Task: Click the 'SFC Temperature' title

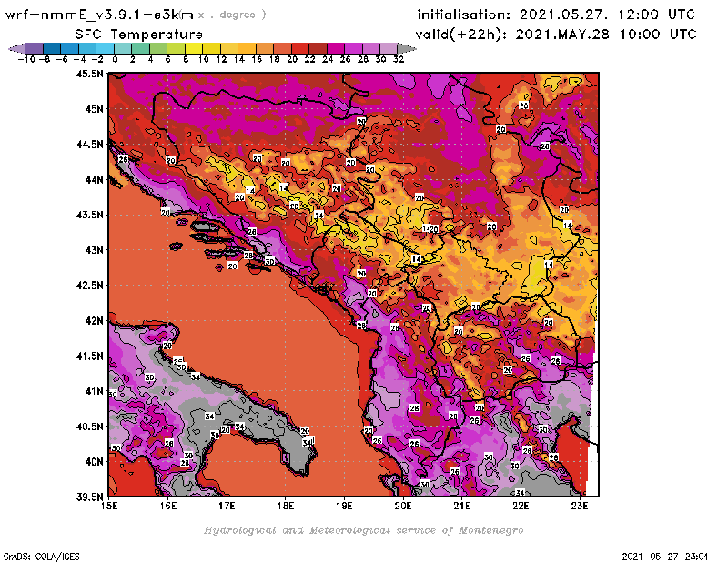Action: click(x=139, y=35)
